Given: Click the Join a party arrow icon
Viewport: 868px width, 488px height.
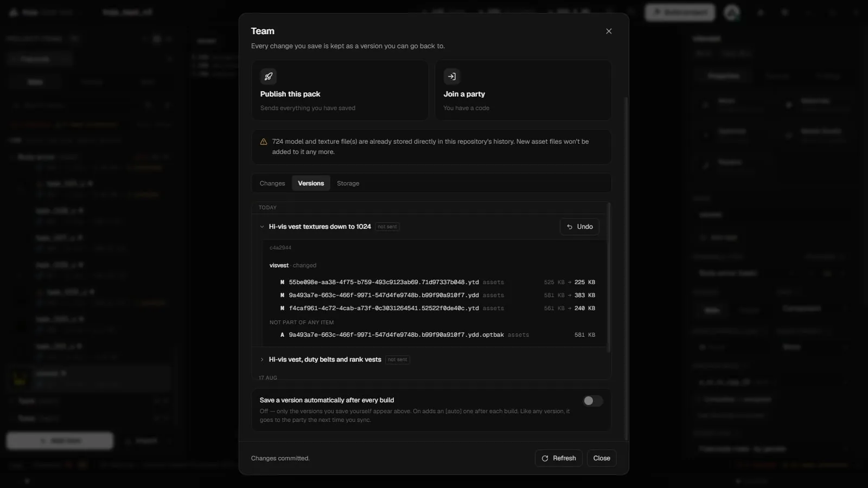Looking at the screenshot, I should [452, 76].
